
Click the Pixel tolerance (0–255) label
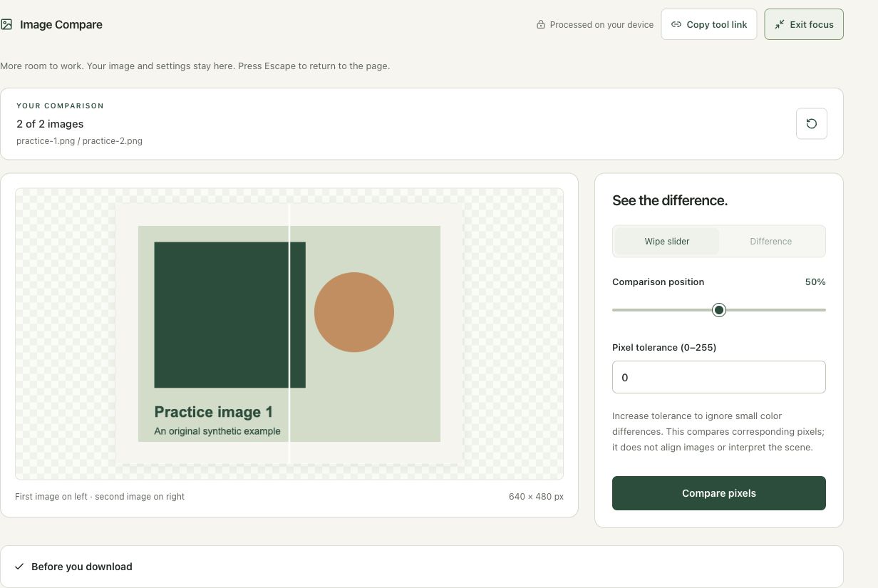click(664, 348)
